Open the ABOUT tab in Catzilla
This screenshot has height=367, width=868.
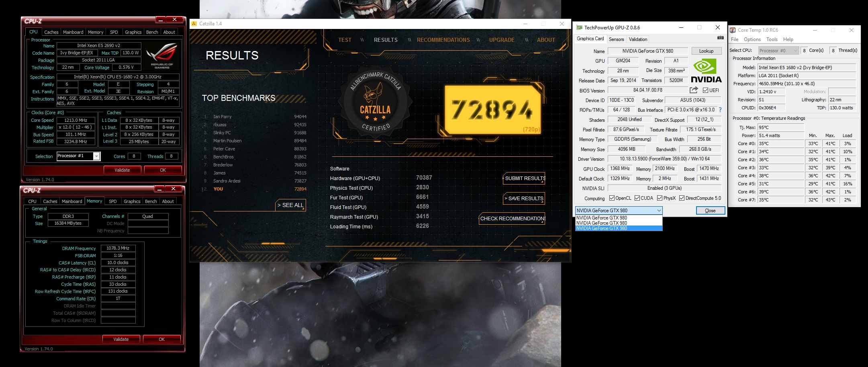pos(546,40)
